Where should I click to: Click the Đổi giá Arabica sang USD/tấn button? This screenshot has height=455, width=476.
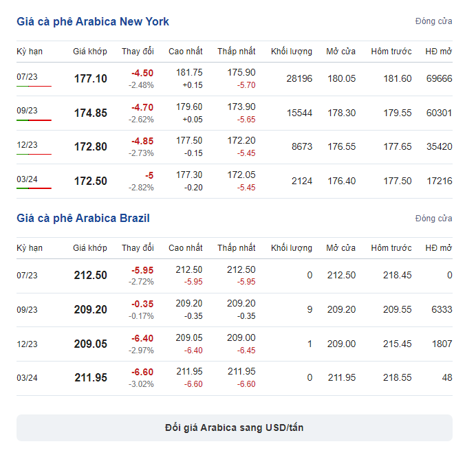click(x=235, y=428)
